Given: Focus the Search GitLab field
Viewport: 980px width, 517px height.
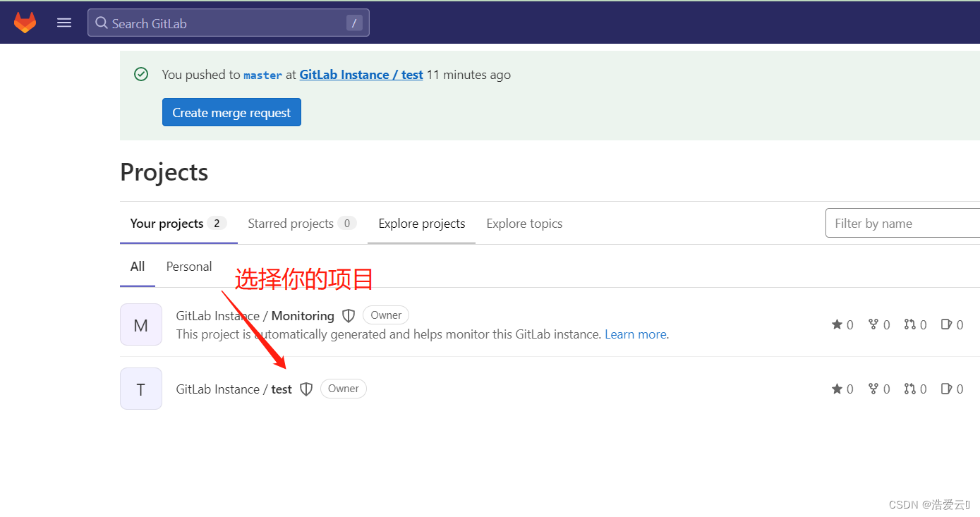Looking at the screenshot, I should pos(229,23).
